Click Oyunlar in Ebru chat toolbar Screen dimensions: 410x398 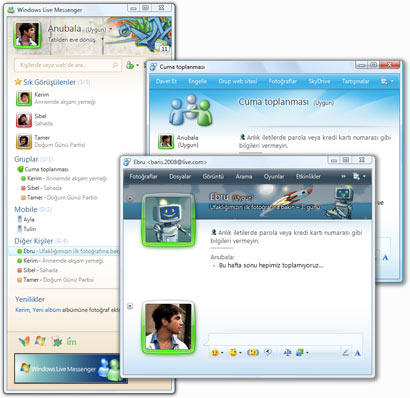click(274, 177)
